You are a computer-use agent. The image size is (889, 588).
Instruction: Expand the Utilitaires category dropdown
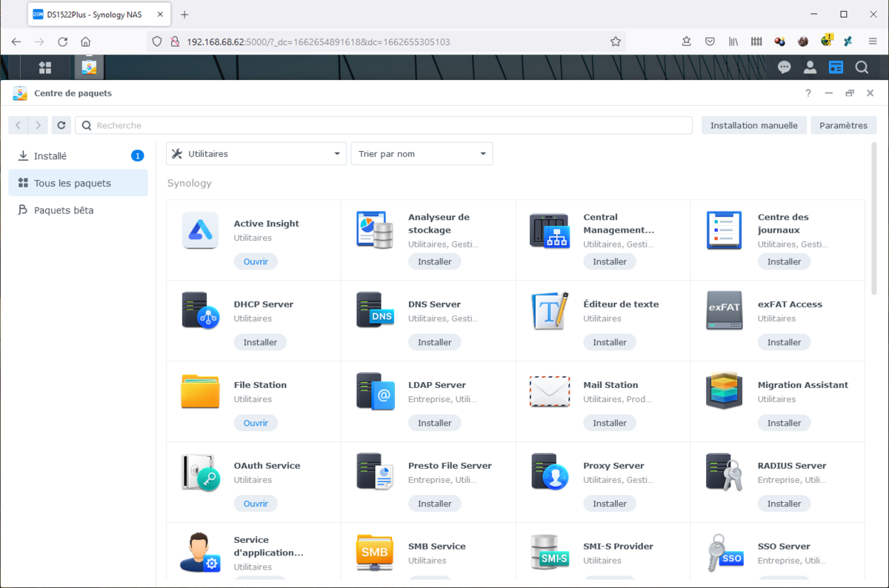coord(256,154)
